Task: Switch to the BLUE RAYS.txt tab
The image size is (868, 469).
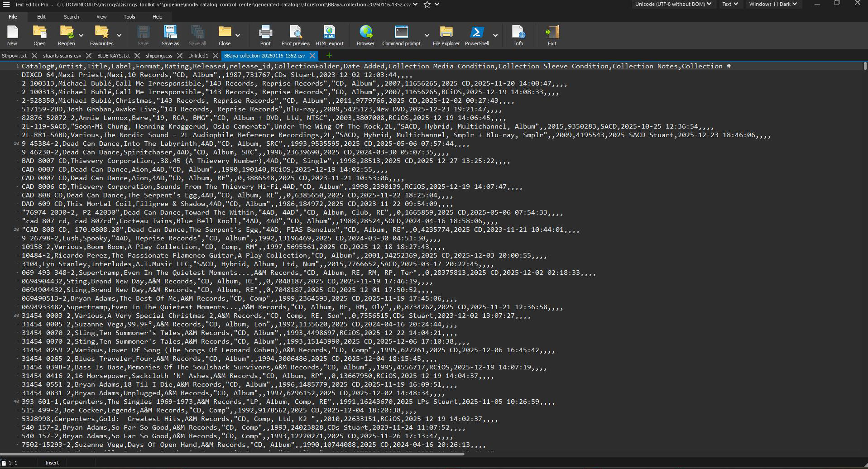Action: pos(113,56)
